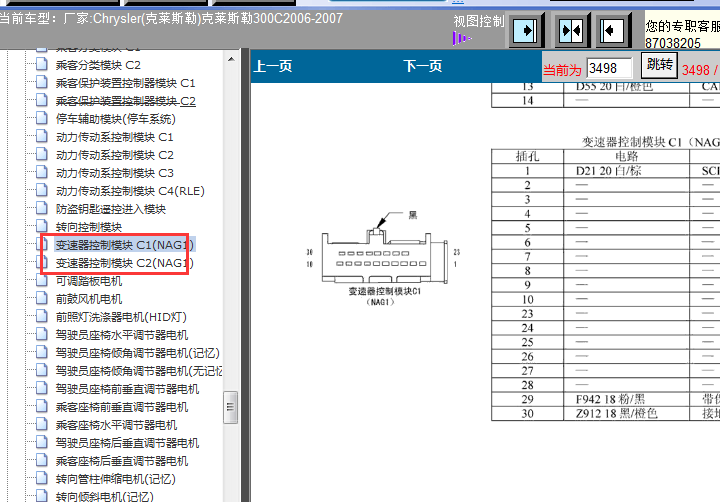Click the tree panel scrollbar thumb
Screen dimensions: 720x502
tap(231, 407)
